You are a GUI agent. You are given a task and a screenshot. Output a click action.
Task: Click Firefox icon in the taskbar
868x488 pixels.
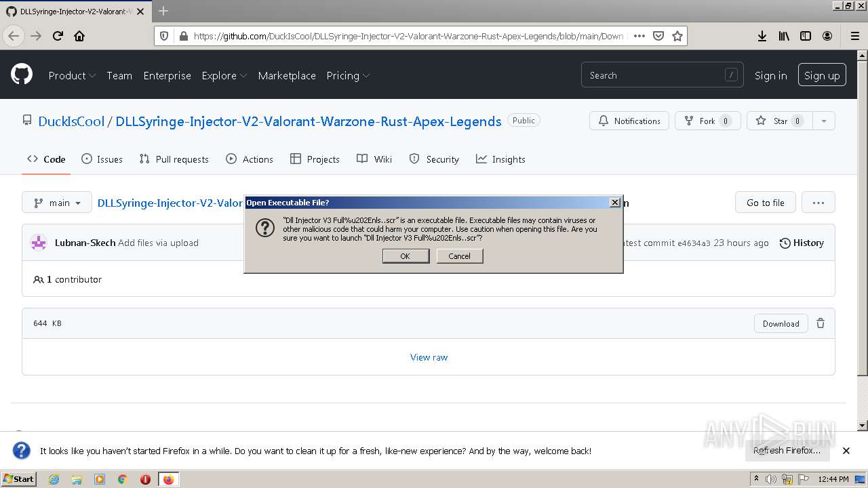[x=168, y=479]
